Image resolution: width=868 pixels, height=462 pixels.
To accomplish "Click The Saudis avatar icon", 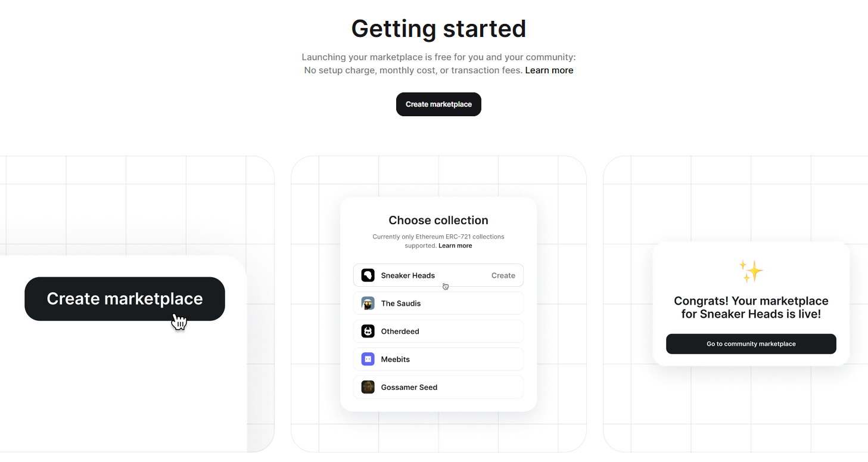I will [368, 303].
